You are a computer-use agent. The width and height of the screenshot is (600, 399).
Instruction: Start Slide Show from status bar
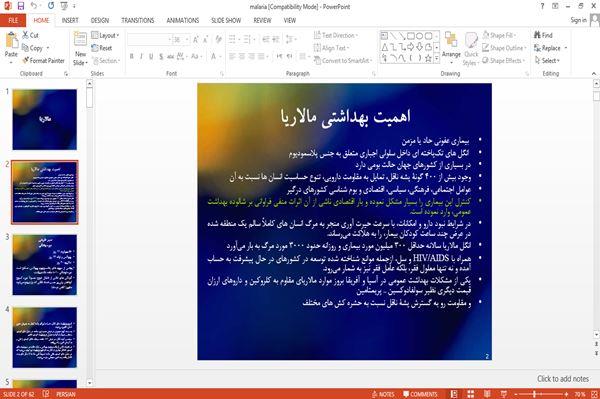504,394
